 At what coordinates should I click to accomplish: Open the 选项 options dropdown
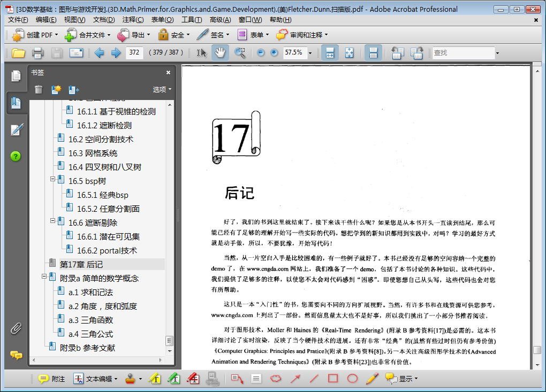click(162, 89)
